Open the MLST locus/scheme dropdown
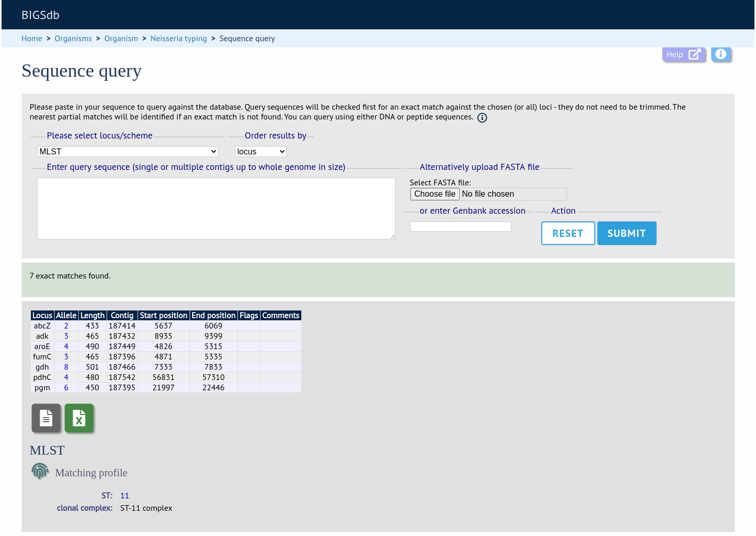 (x=128, y=151)
